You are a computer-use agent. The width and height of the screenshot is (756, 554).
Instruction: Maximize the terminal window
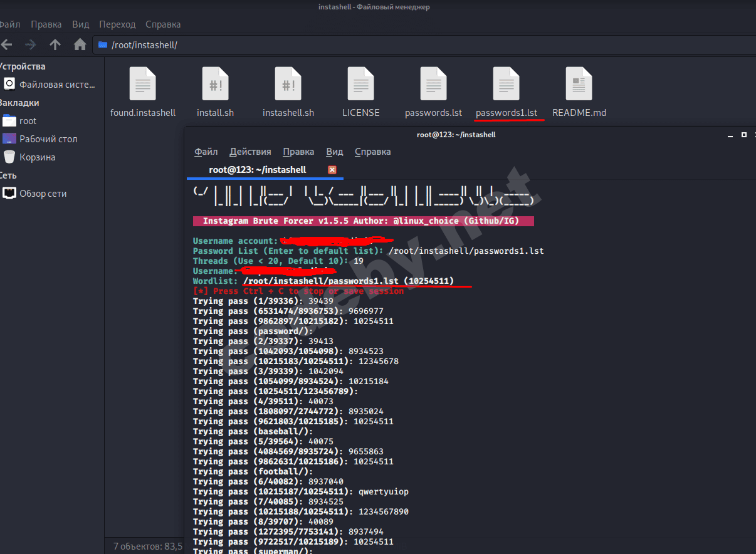pos(744,135)
